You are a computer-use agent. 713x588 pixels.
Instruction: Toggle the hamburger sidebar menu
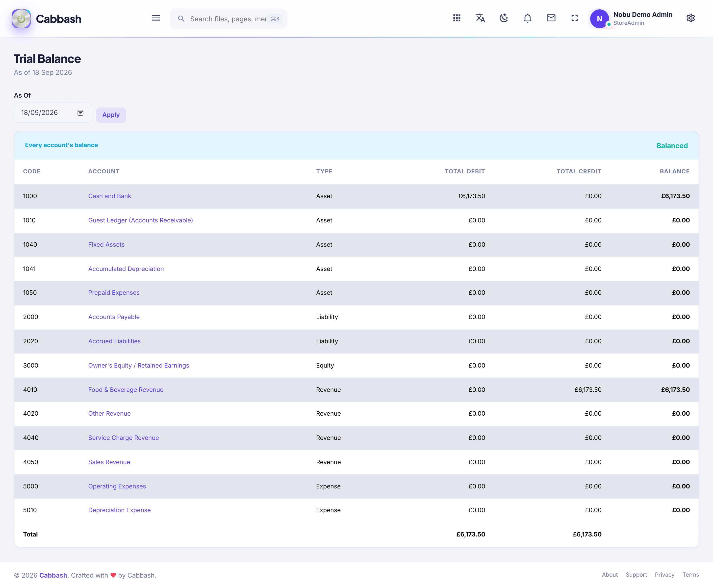(x=156, y=18)
